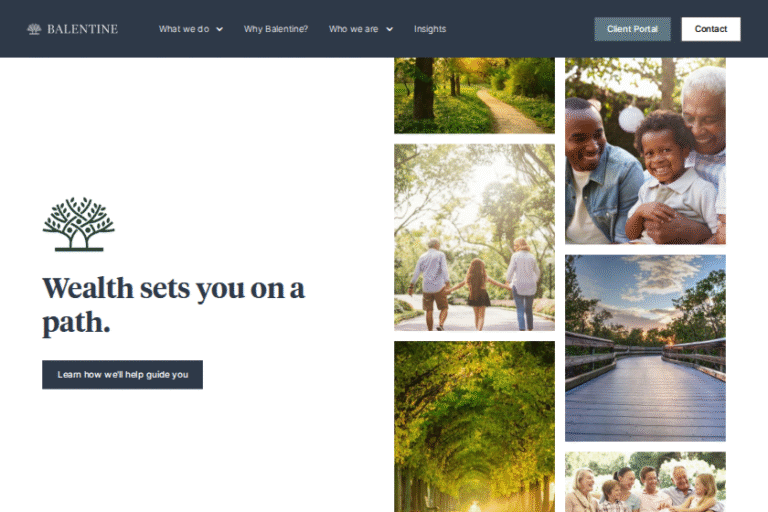Click the Balentine tree logo in header
The image size is (768, 512).
[x=34, y=29]
